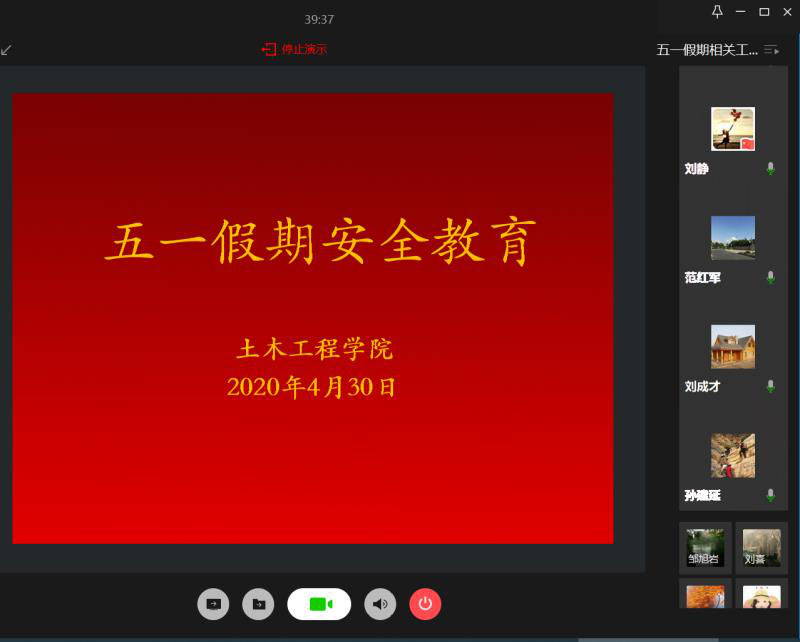Screen dimensions: 800x642
Task: Select 范红军's road photo avatar
Action: pyautogui.click(x=733, y=238)
